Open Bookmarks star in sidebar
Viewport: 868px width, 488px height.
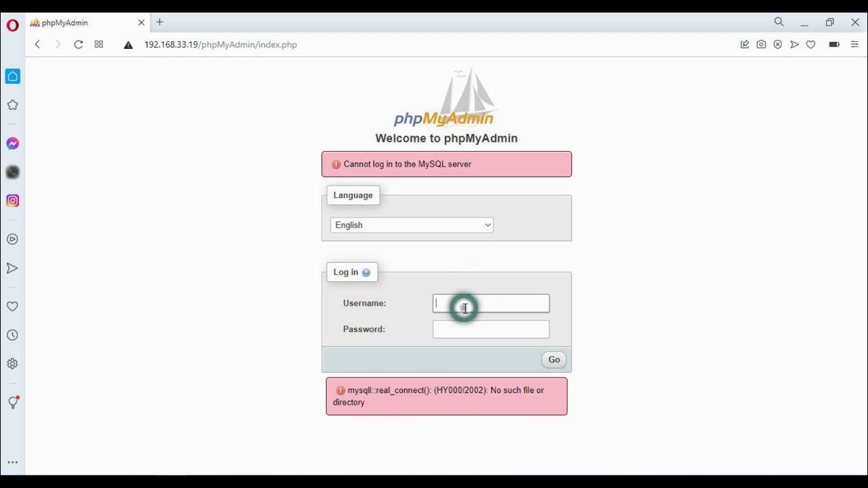(12, 105)
